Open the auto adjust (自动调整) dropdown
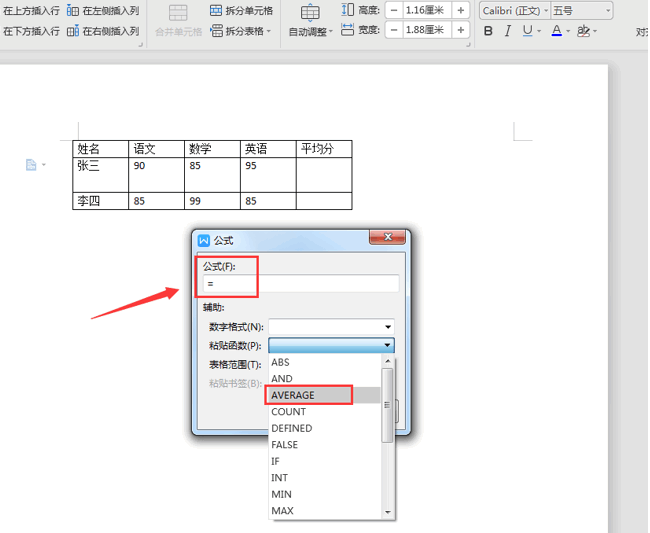The height and width of the screenshot is (533, 650). (310, 31)
